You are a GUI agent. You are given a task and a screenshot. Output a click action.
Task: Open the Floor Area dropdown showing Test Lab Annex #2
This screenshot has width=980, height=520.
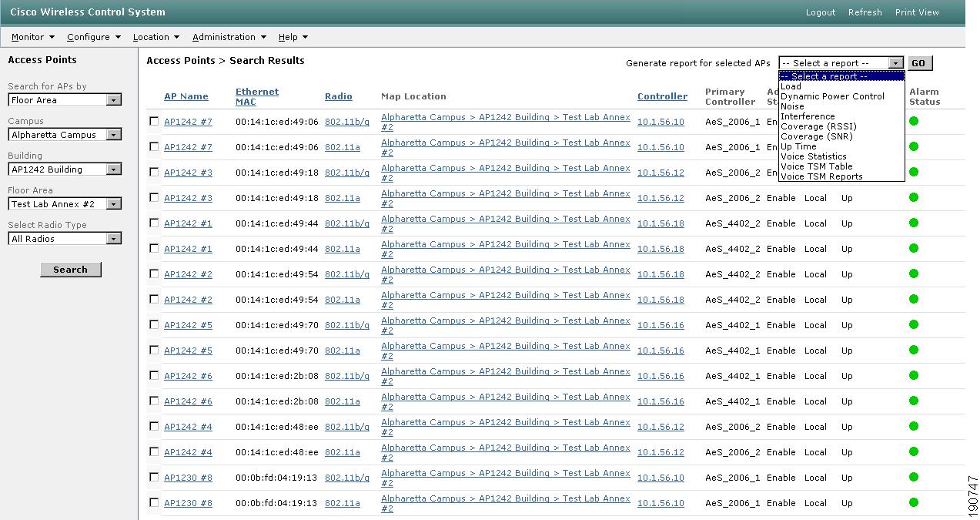point(65,204)
